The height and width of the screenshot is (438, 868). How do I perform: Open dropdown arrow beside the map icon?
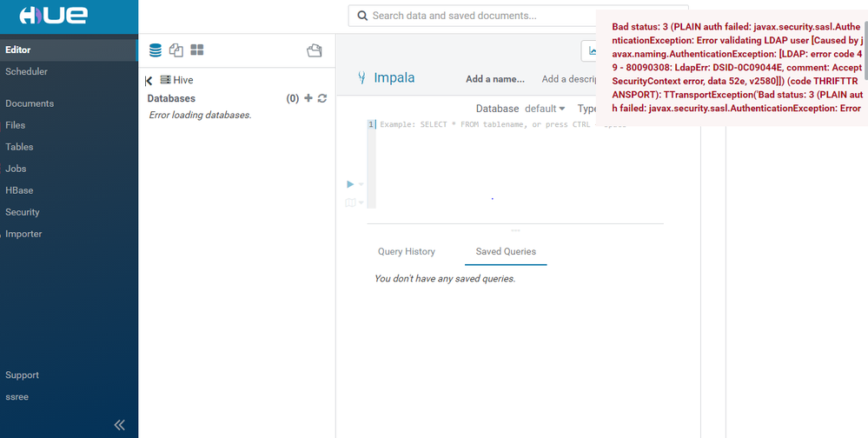pyautogui.click(x=361, y=203)
